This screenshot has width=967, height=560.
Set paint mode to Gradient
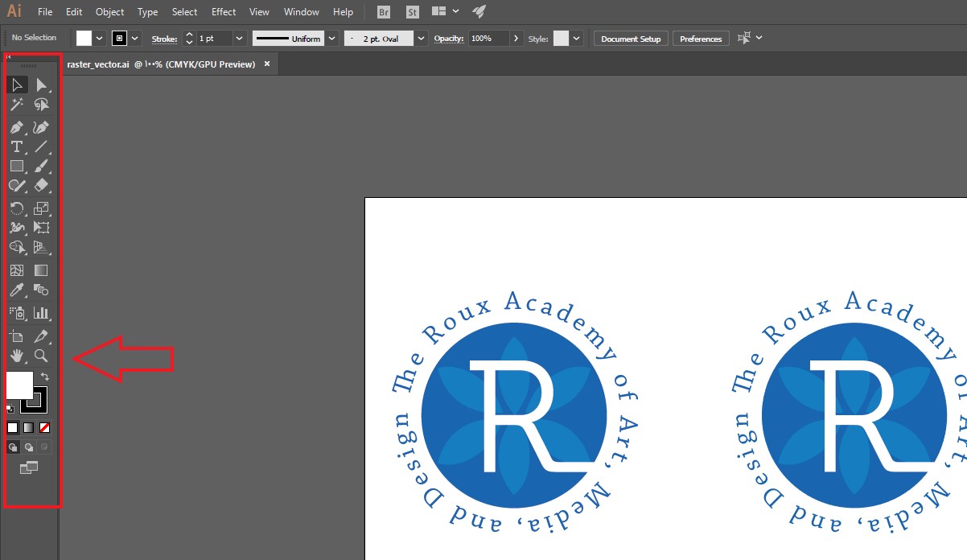pos(28,427)
